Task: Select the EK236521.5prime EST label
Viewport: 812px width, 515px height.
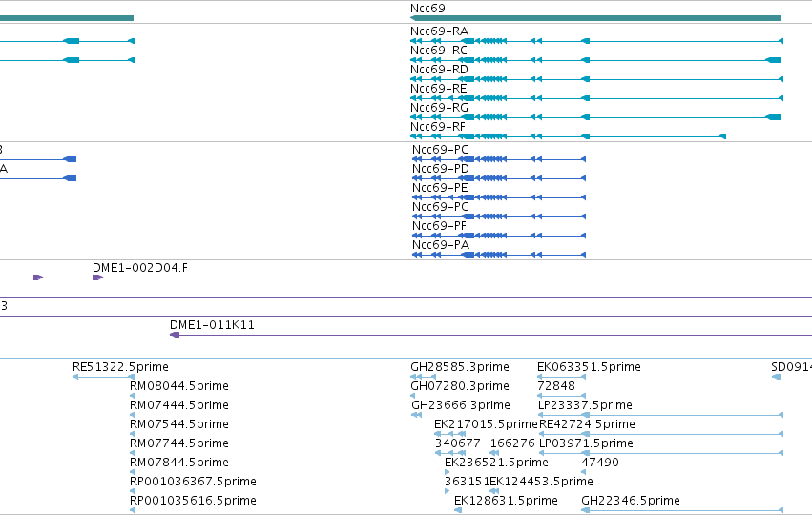Action: point(496,463)
